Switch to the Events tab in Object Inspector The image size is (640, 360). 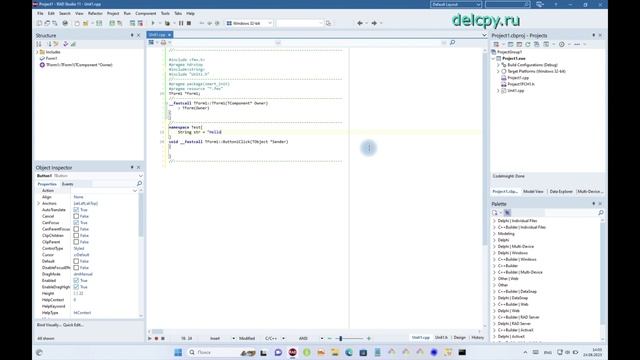(x=67, y=184)
